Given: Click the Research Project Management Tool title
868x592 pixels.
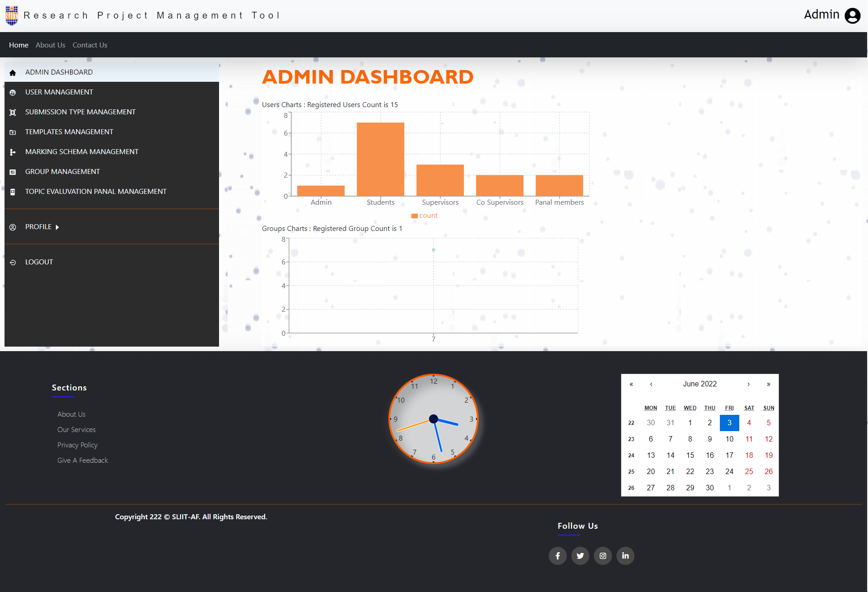Looking at the screenshot, I should [x=152, y=16].
